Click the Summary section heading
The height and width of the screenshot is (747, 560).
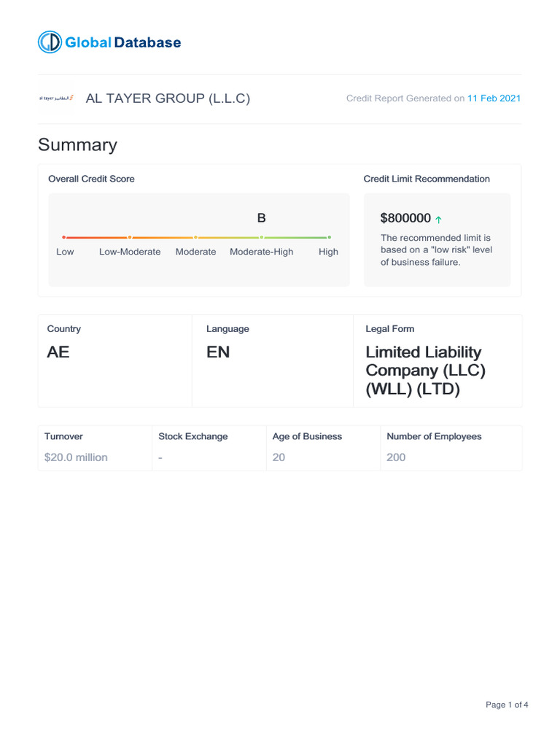pos(77,144)
